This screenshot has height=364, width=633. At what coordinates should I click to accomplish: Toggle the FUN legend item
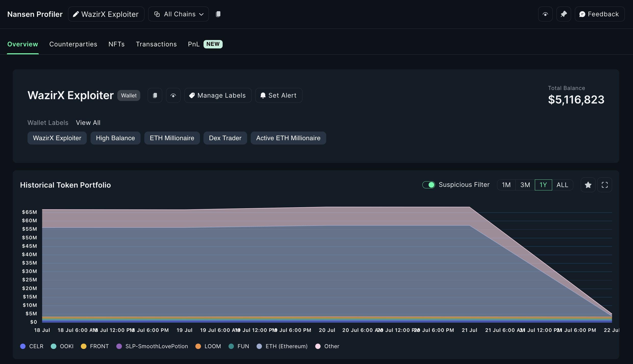tap(239, 346)
